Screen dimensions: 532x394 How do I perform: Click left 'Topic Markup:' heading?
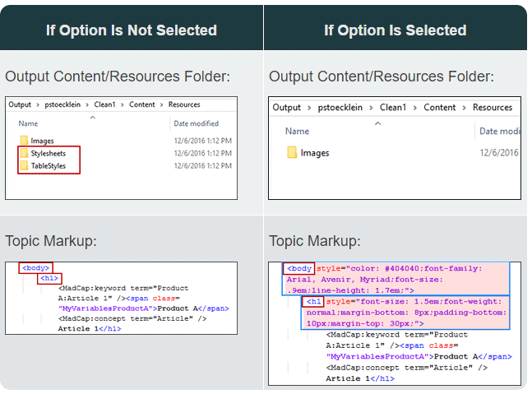(51, 241)
